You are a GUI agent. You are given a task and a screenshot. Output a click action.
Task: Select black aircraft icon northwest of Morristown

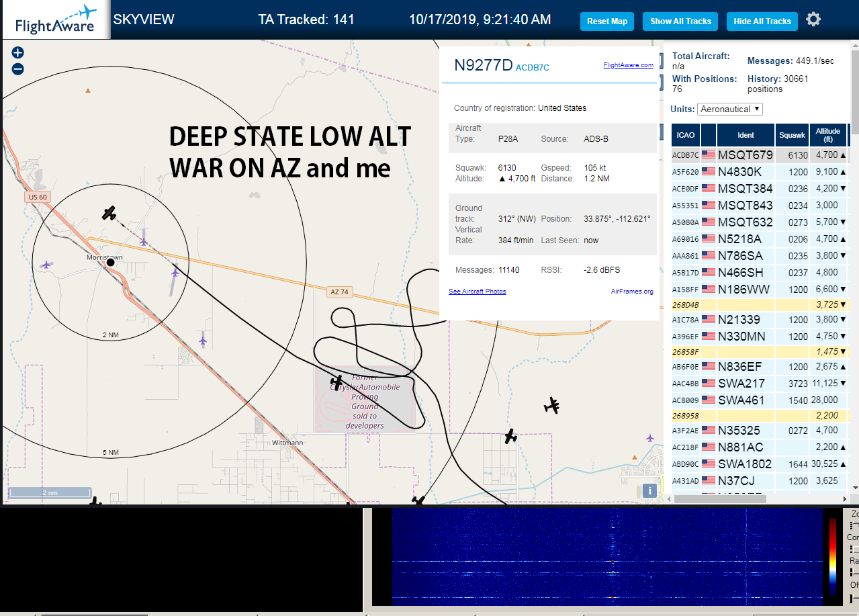(109, 213)
